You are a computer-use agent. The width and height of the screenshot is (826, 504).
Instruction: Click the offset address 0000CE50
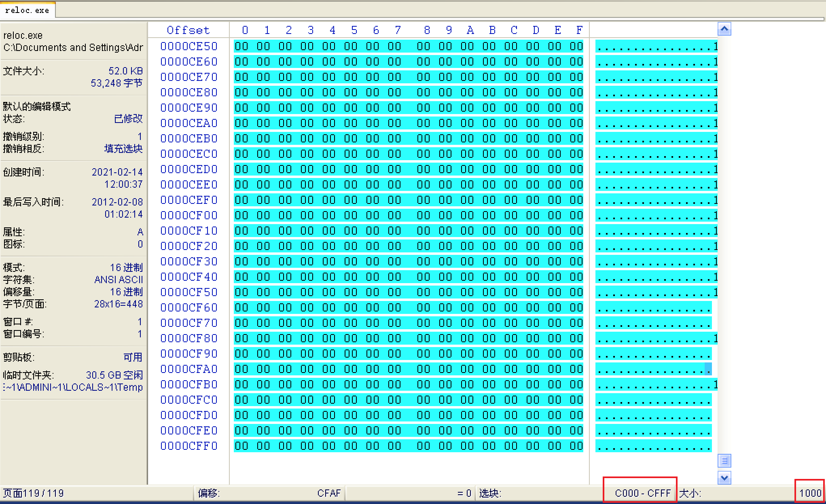[x=188, y=46]
